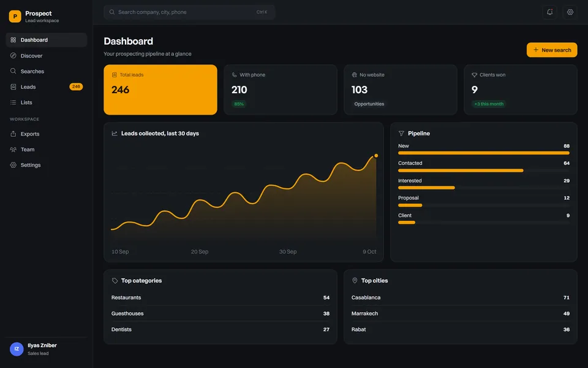Click the plus icon on New search button
This screenshot has width=588, height=368.
536,50
